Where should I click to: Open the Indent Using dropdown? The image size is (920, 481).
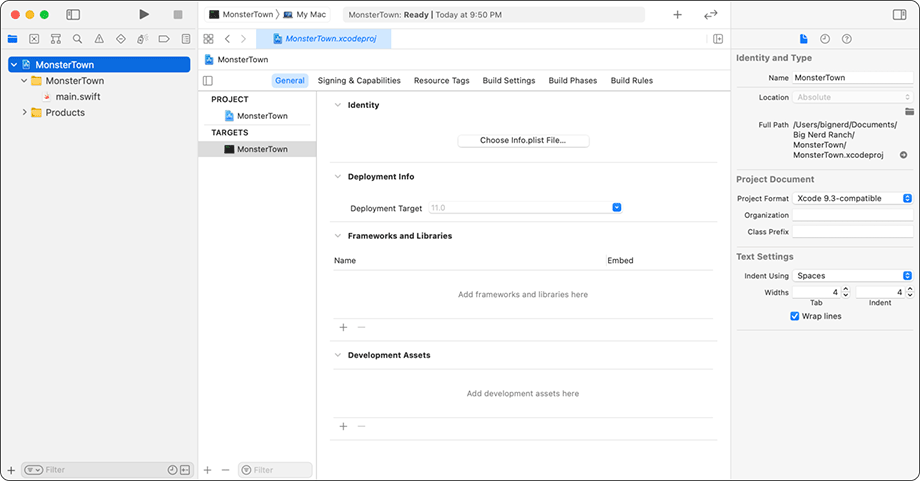pos(853,276)
